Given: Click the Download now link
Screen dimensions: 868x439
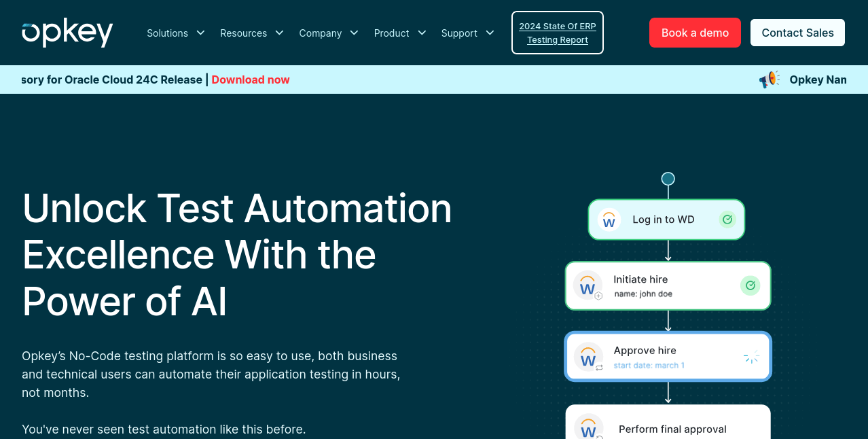Looking at the screenshot, I should (250, 80).
